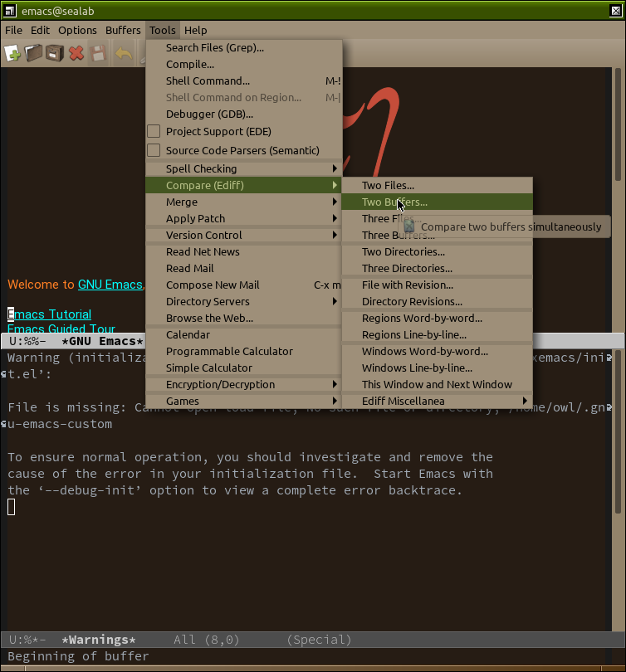Click the New File toolbar icon
The height and width of the screenshot is (672, 626).
12,54
